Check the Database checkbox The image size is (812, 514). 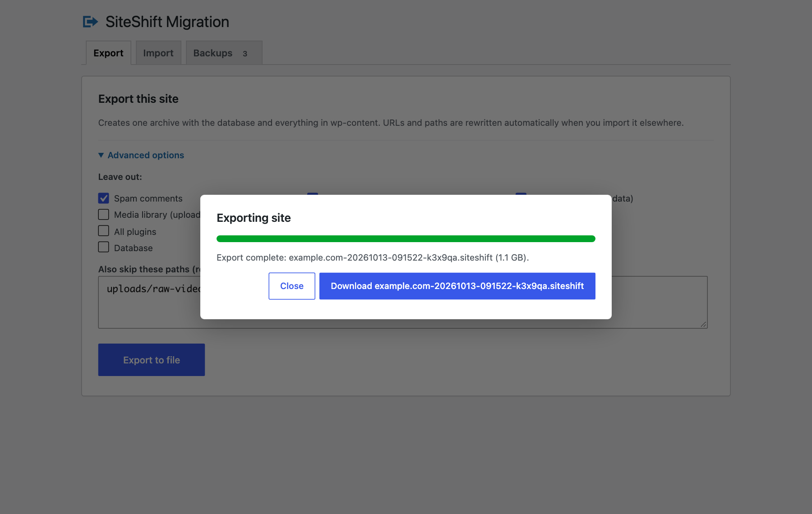click(x=104, y=247)
